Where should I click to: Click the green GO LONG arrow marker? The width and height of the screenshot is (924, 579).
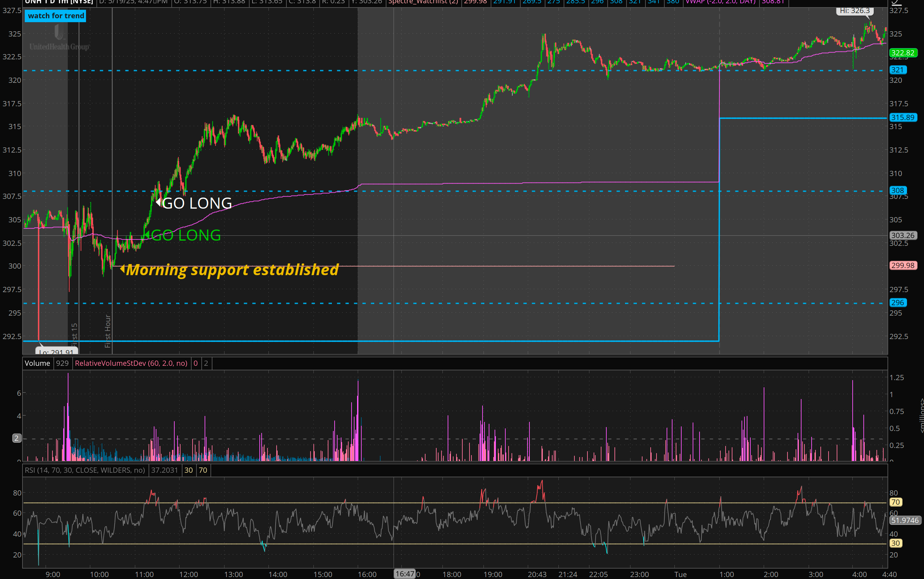coord(147,234)
